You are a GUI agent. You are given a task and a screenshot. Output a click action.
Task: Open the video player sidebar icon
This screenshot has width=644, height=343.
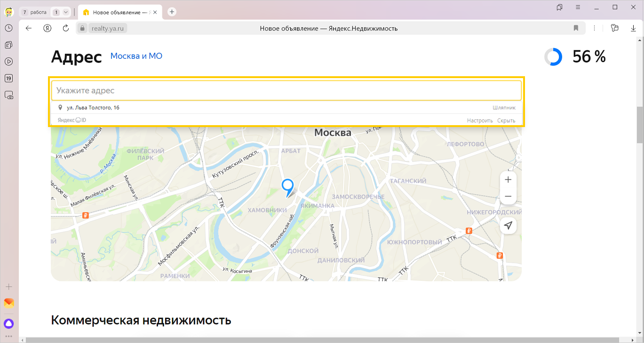(x=9, y=62)
